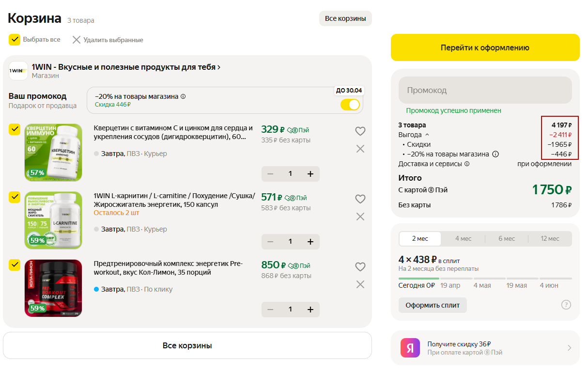Click Удалить выбранные link
Viewport: 588px width, 373px height.
tap(113, 40)
